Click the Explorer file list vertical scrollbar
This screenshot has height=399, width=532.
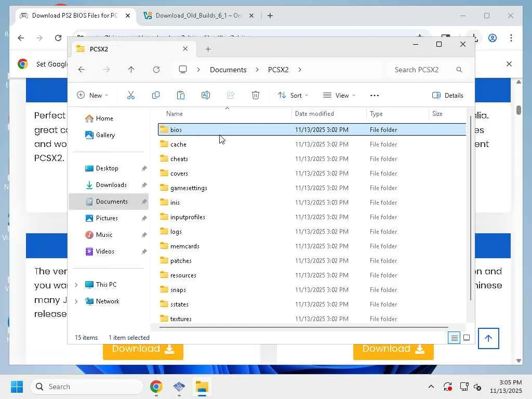point(471,208)
